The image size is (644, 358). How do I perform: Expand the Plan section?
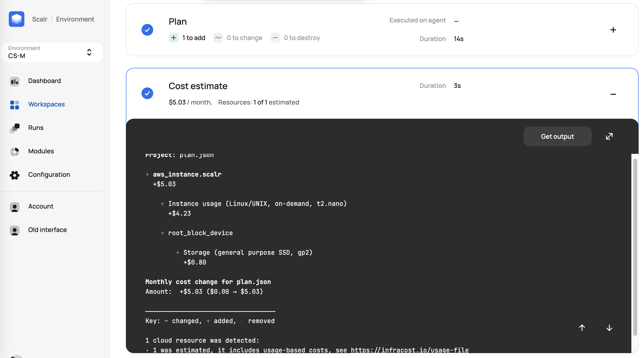pos(613,30)
